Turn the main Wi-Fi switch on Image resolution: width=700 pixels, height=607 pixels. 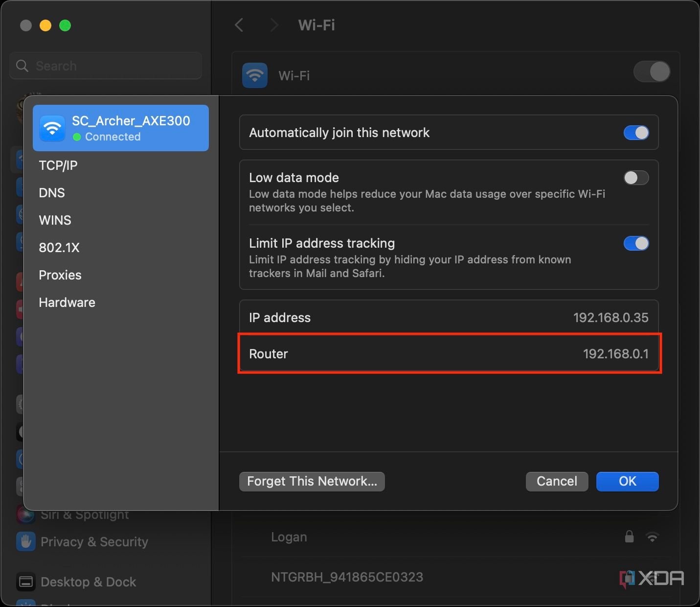(652, 71)
